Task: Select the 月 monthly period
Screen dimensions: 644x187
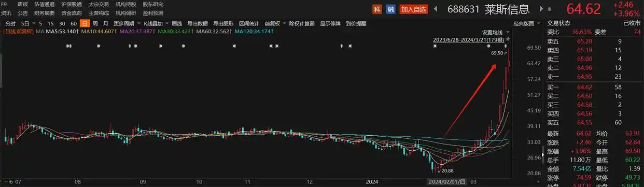Action: 105,24
